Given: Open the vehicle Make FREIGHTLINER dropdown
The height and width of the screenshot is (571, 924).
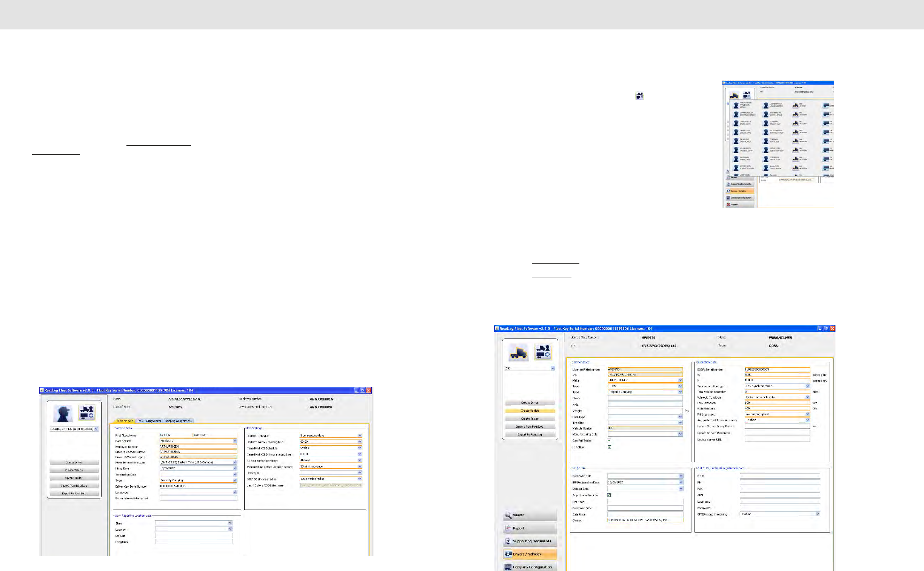Looking at the screenshot, I should 680,380.
